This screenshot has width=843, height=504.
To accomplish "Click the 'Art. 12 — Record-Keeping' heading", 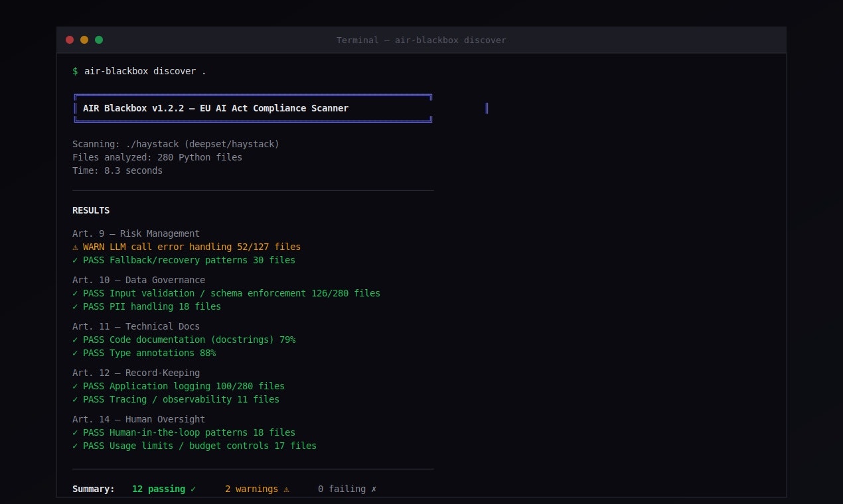I will 136,373.
